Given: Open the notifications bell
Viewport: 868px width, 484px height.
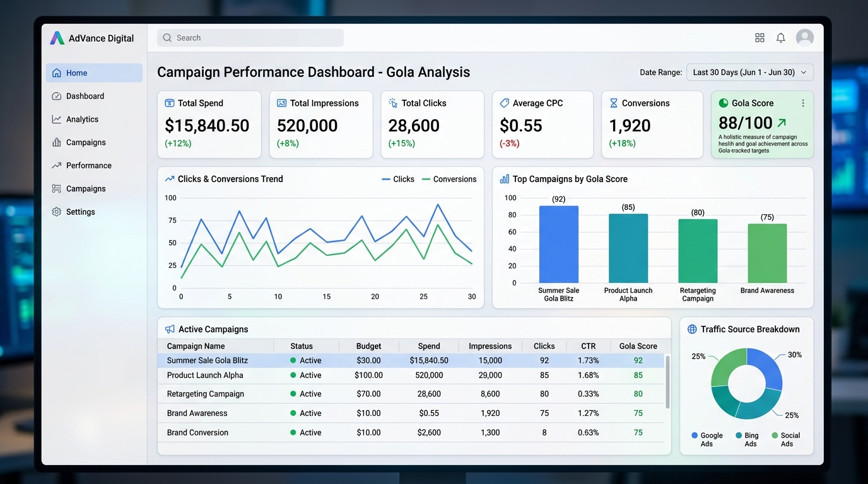Looking at the screenshot, I should [x=781, y=38].
